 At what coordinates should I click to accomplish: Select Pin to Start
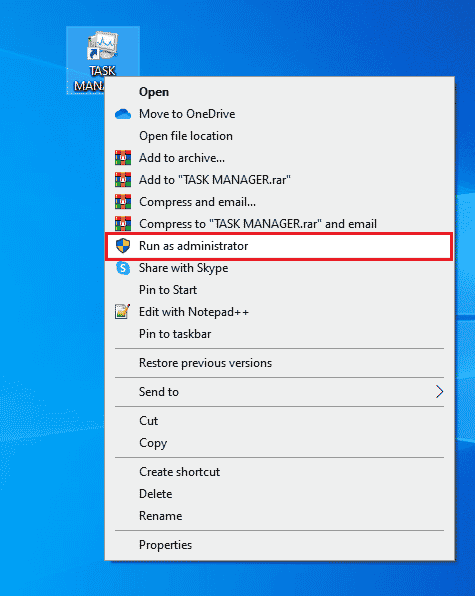pos(280,290)
